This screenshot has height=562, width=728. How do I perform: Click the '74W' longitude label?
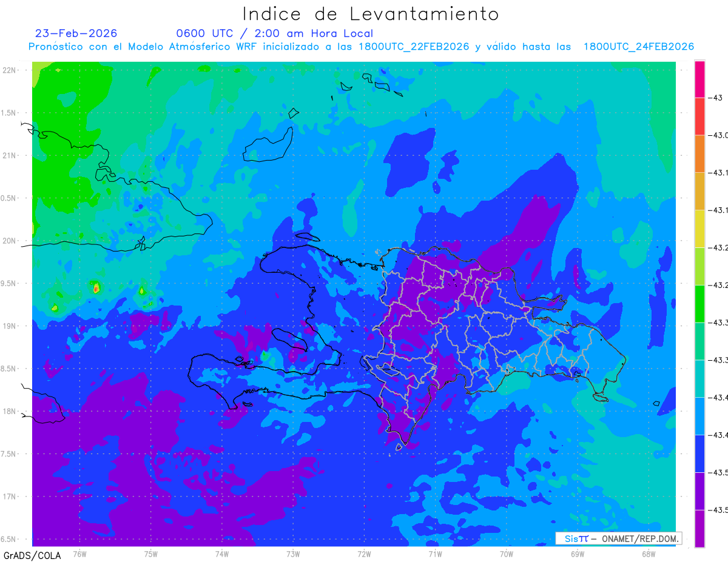[222, 554]
